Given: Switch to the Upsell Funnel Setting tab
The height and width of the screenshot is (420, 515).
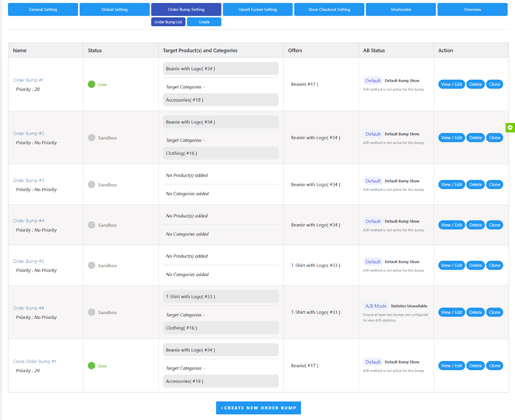Looking at the screenshot, I should point(257,9).
